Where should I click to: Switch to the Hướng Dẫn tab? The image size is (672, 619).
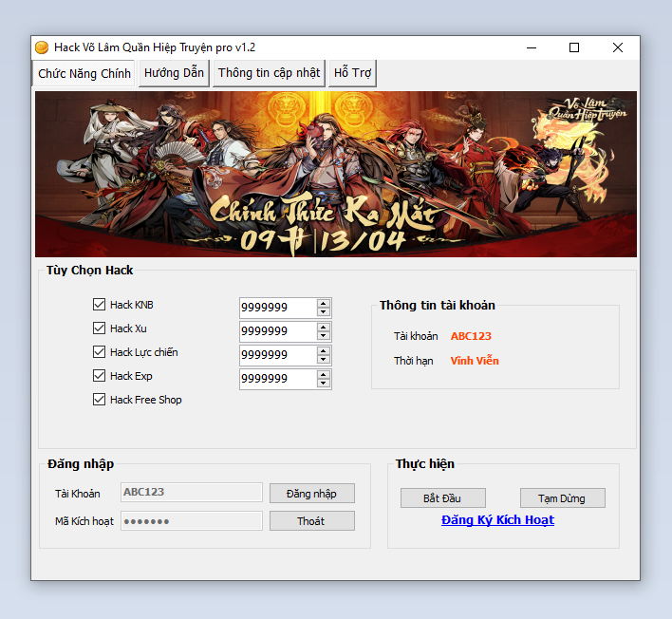coord(175,73)
